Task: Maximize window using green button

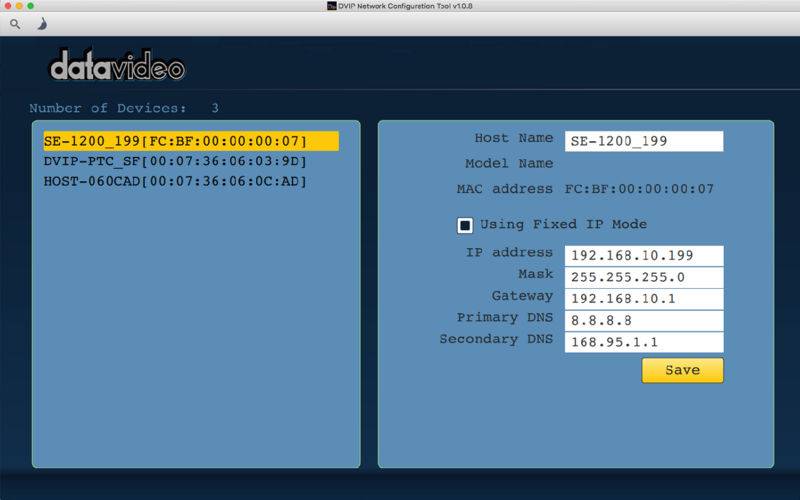Action: (30, 6)
